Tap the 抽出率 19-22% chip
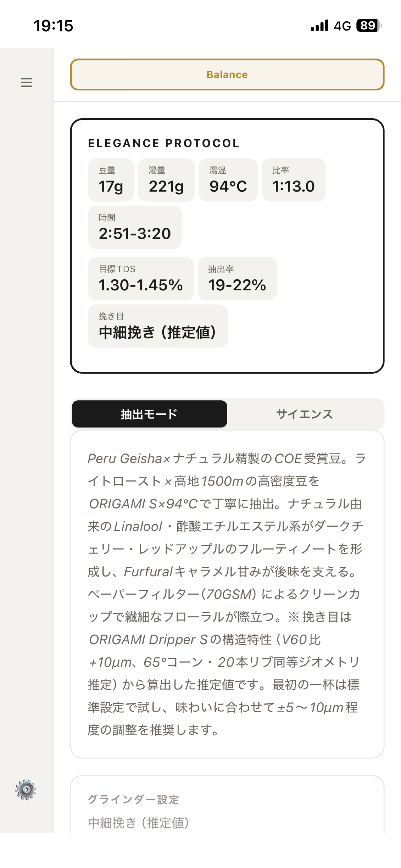 237,279
